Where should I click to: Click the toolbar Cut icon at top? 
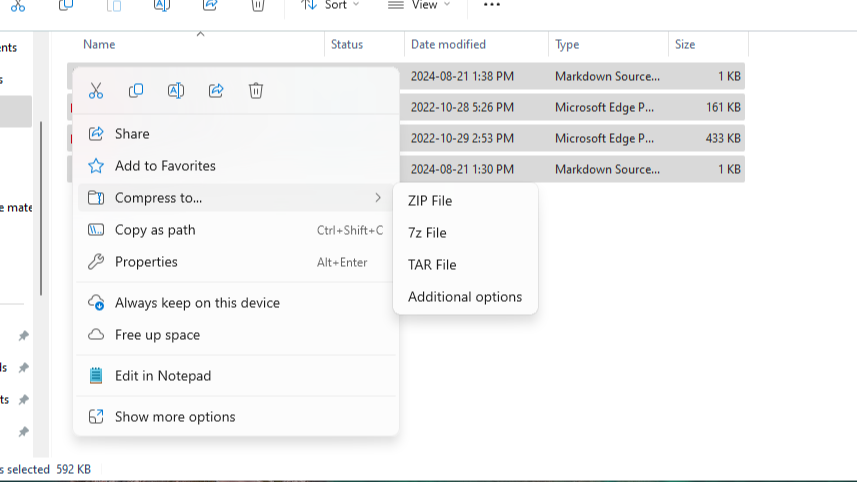18,5
